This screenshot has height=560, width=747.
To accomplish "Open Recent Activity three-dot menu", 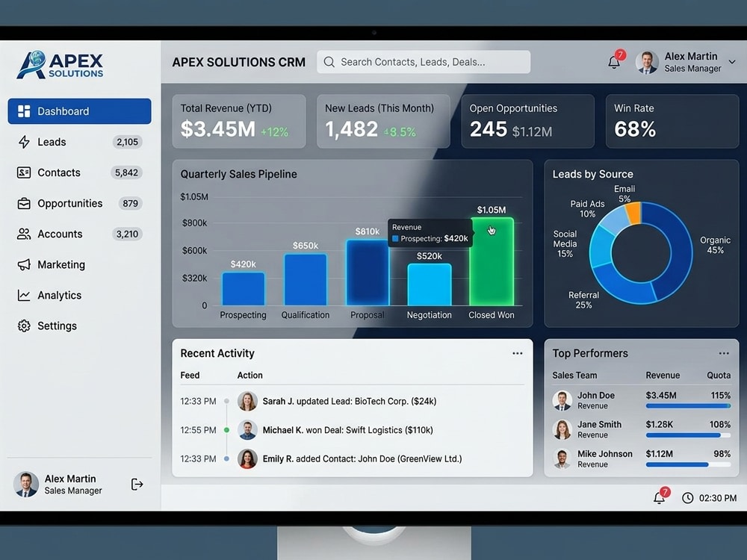I will [x=518, y=353].
